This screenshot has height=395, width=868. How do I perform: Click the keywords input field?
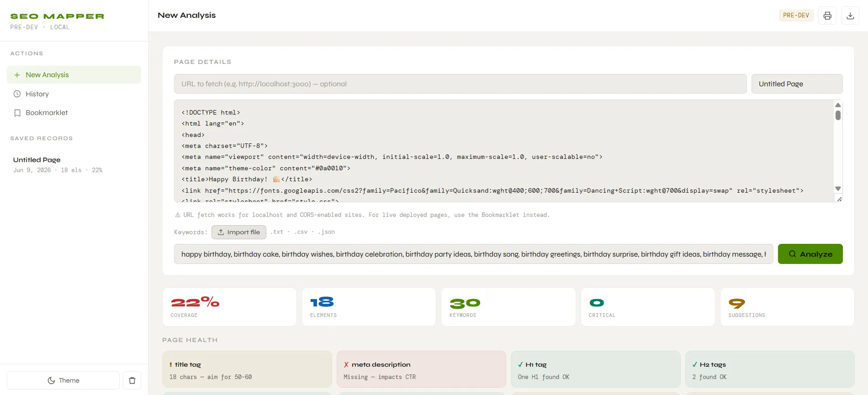point(473,254)
